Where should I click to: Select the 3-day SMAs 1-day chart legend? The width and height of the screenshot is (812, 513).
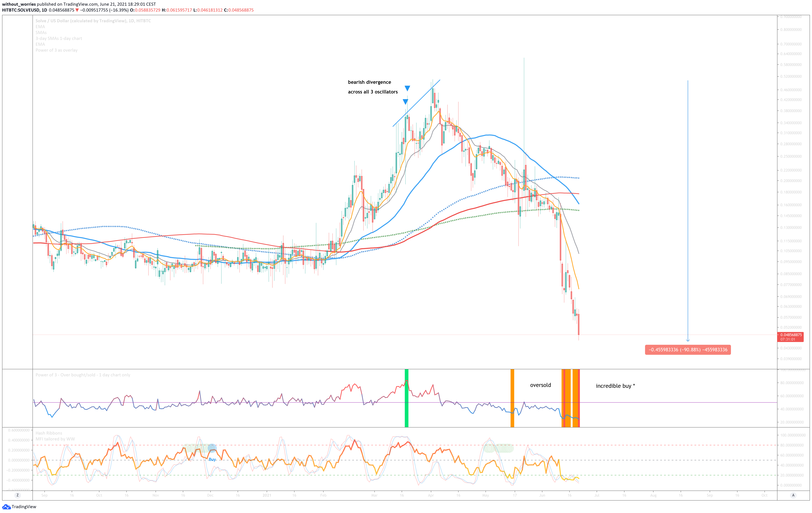[x=59, y=38]
